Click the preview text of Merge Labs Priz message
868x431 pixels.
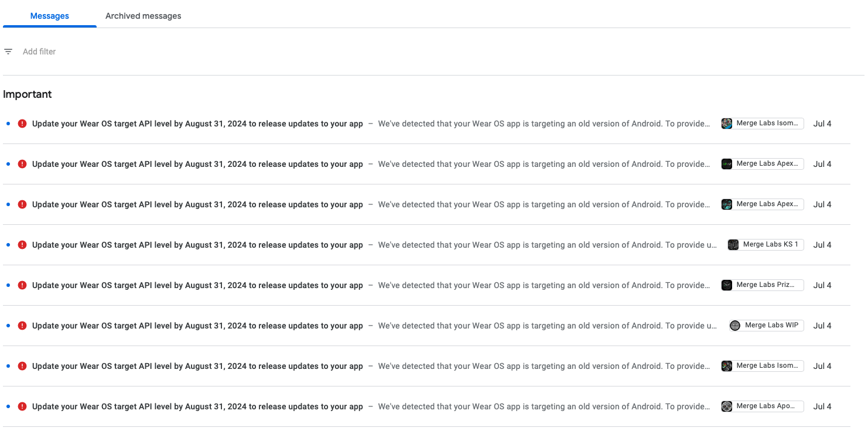[x=544, y=285]
